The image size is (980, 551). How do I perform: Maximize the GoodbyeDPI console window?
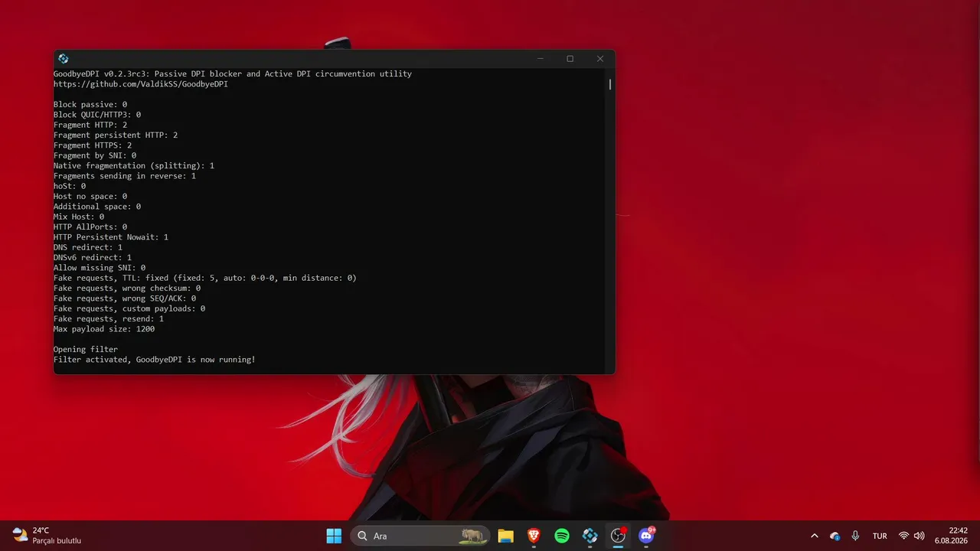[570, 59]
